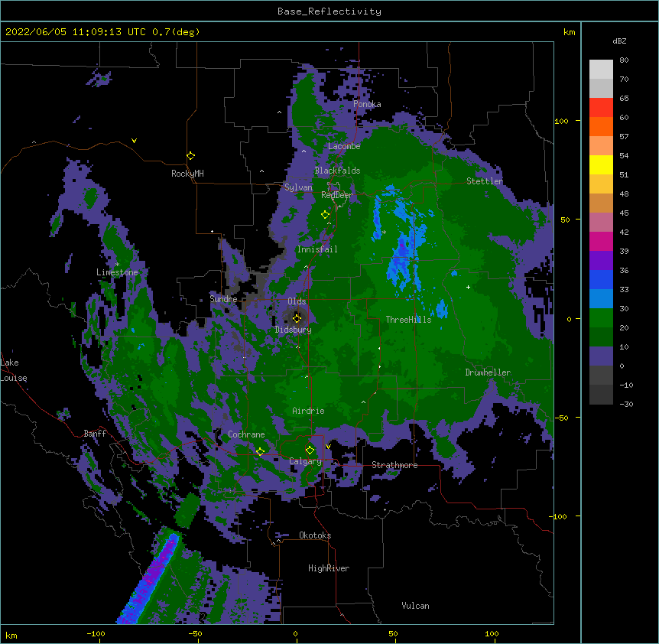The width and height of the screenshot is (659, 644).
Task: Click the Okotoks label
Action: point(315,535)
